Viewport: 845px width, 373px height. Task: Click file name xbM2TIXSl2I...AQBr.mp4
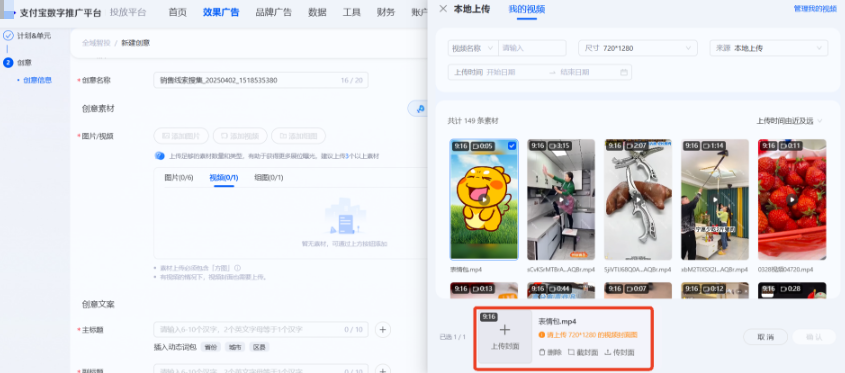pos(715,269)
